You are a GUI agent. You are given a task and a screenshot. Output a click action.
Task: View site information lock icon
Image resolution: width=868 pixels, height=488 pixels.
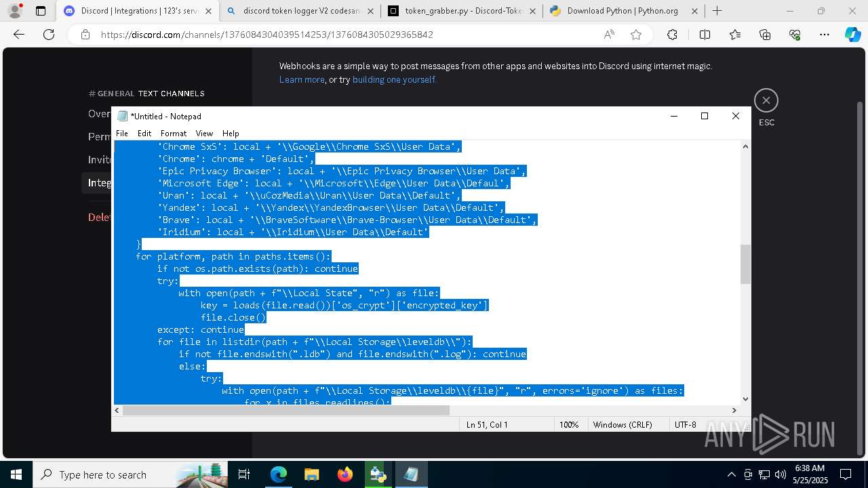[x=85, y=35]
